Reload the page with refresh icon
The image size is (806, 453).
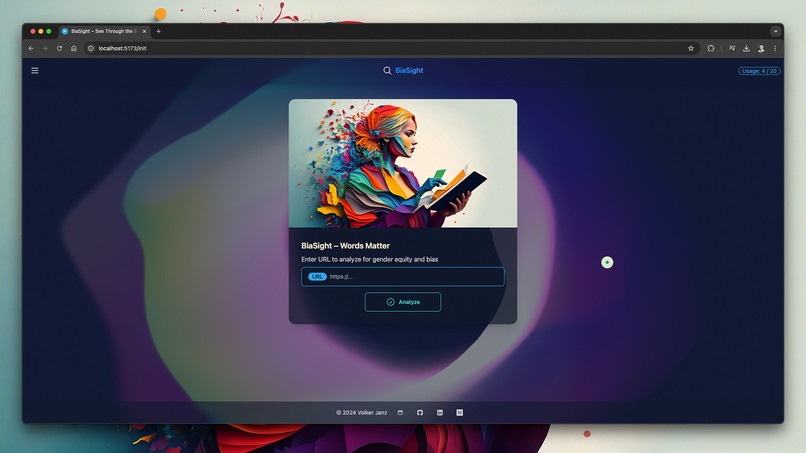(x=60, y=48)
